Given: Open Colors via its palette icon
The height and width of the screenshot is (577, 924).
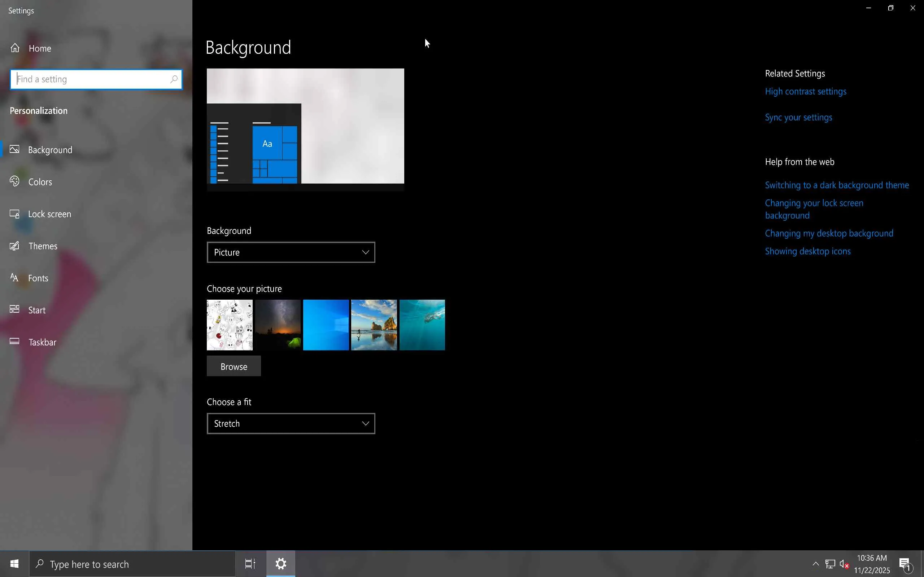Looking at the screenshot, I should point(14,181).
